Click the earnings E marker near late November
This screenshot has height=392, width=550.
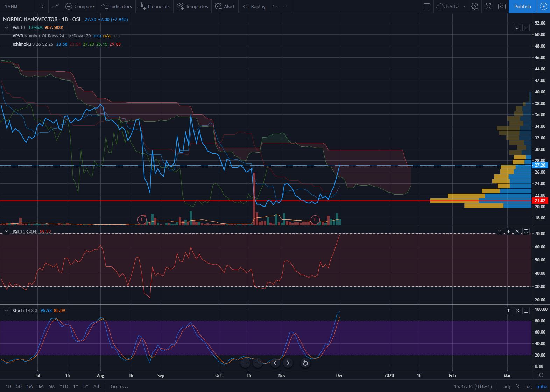click(315, 219)
